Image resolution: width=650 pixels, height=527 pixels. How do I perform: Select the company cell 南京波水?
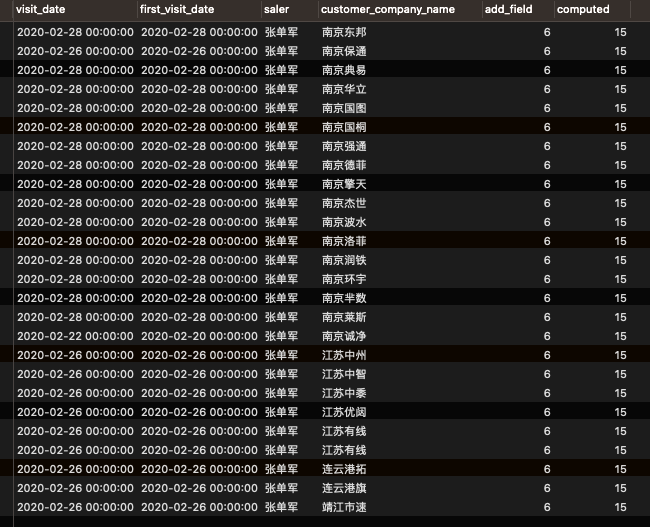point(344,222)
